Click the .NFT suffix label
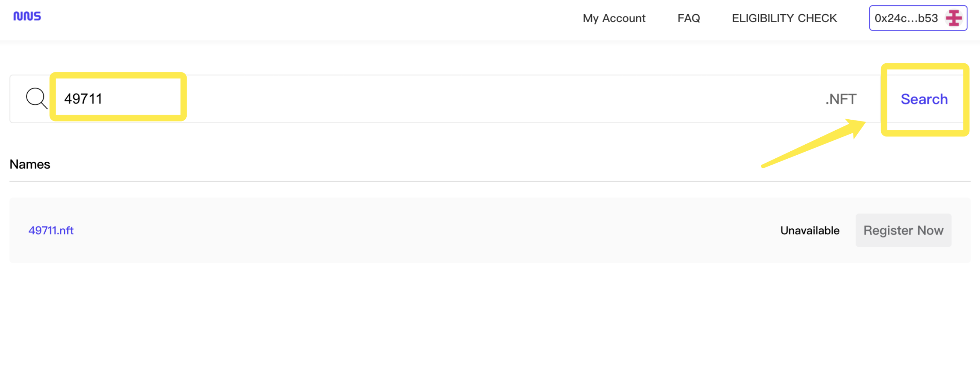 841,99
